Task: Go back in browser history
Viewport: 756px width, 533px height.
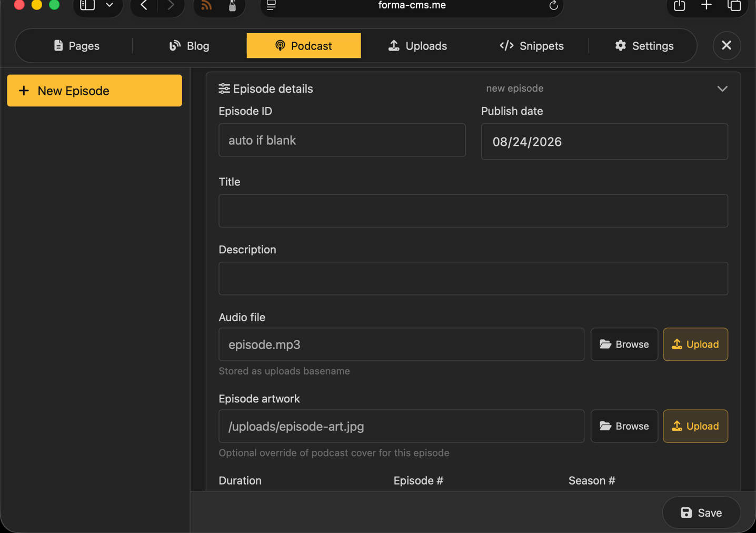Action: [144, 5]
